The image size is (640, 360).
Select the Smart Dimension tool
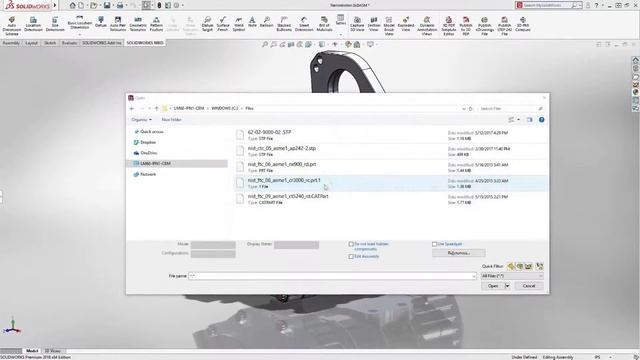coord(304,24)
